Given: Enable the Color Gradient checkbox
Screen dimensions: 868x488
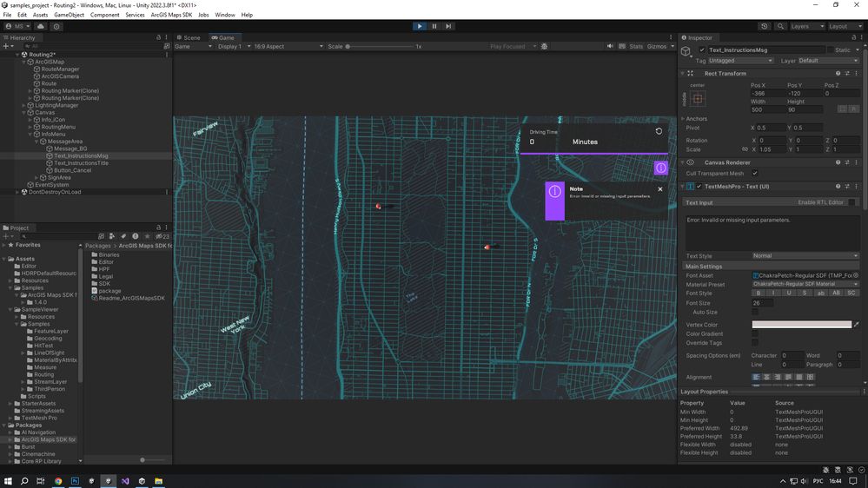Looking at the screenshot, I should [755, 333].
